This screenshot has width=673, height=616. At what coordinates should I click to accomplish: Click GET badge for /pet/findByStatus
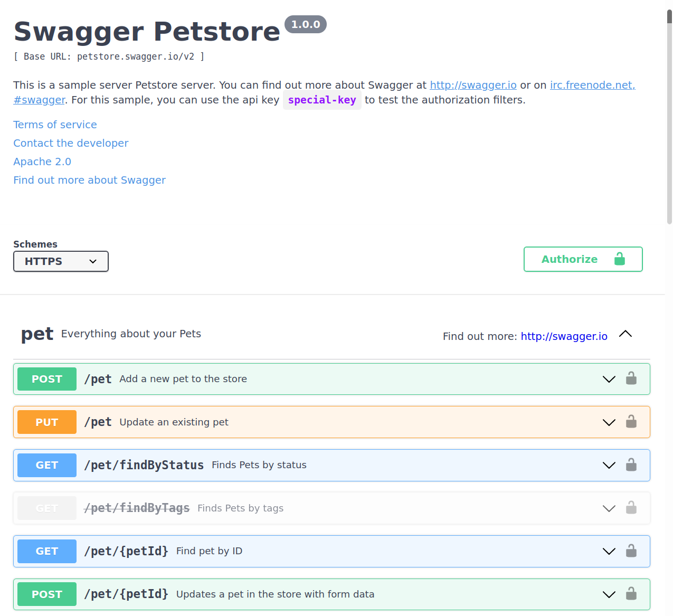(x=47, y=465)
